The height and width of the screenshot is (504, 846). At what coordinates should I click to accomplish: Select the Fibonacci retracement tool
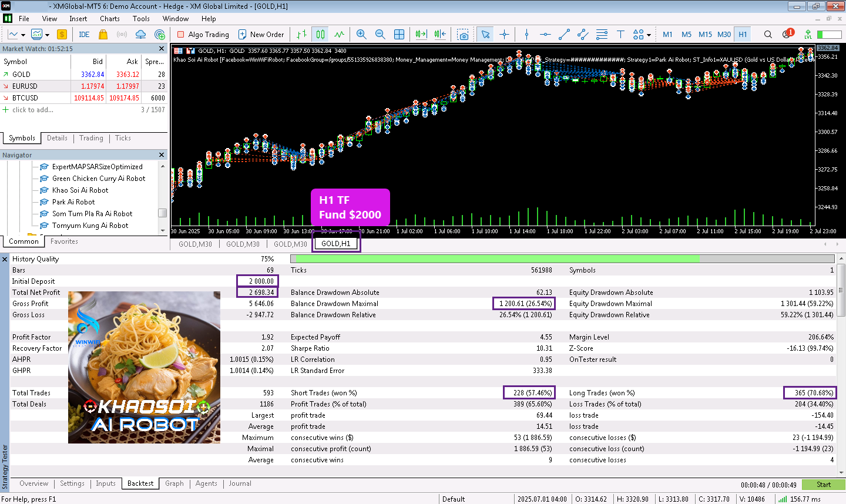(x=602, y=35)
